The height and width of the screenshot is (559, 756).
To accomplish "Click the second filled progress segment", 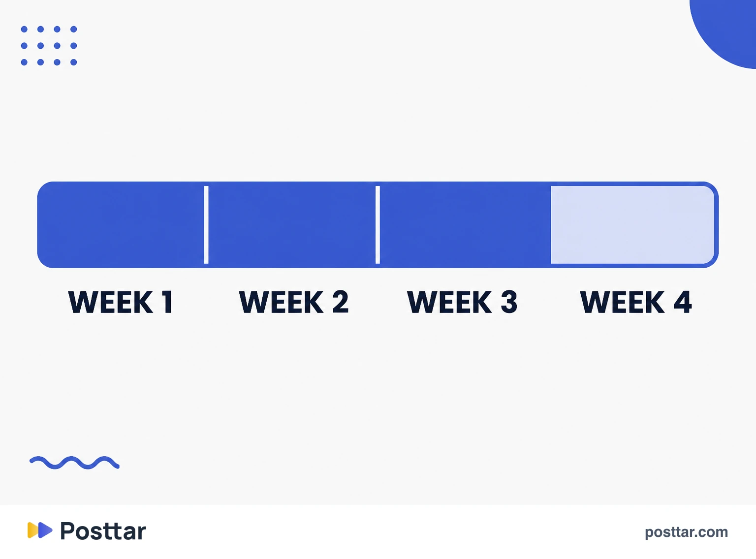I will click(x=292, y=225).
